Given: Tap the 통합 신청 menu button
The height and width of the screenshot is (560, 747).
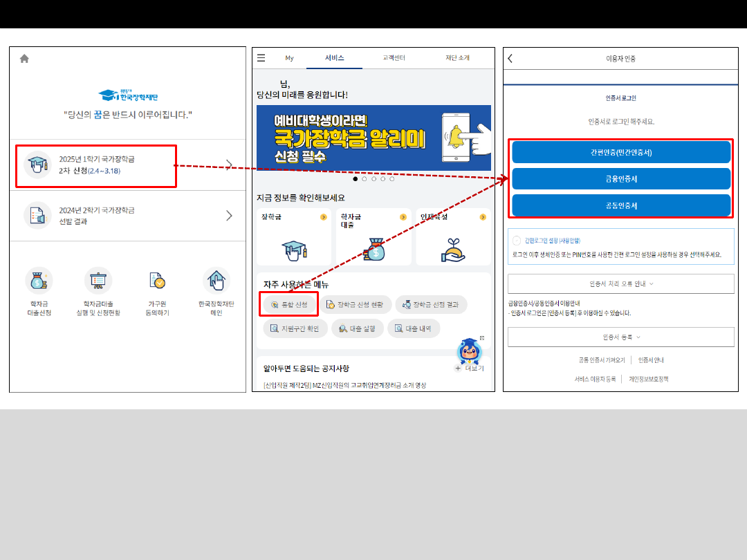Looking at the screenshot, I should pos(289,304).
